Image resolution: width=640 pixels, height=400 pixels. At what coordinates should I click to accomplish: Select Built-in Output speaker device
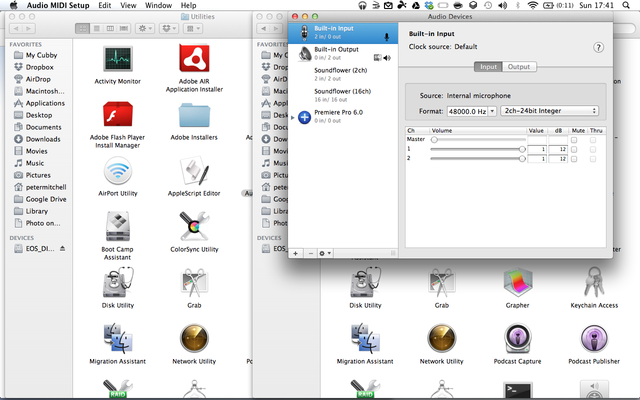point(343,53)
